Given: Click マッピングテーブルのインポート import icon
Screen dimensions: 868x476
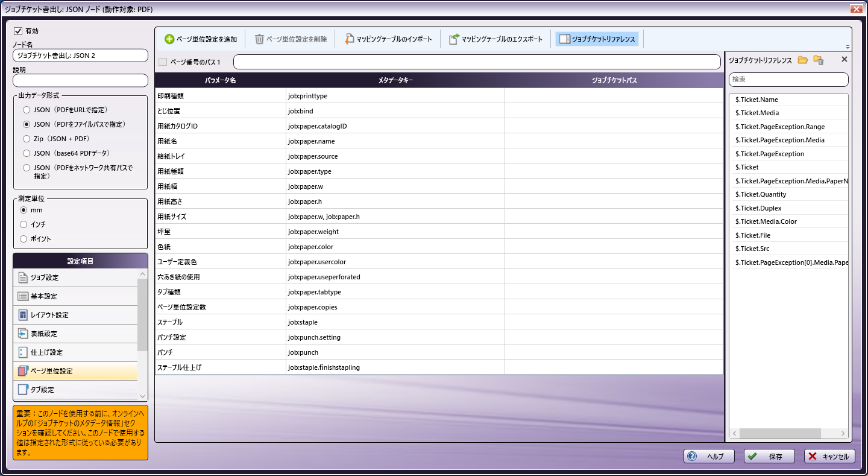Looking at the screenshot, I should (x=349, y=39).
